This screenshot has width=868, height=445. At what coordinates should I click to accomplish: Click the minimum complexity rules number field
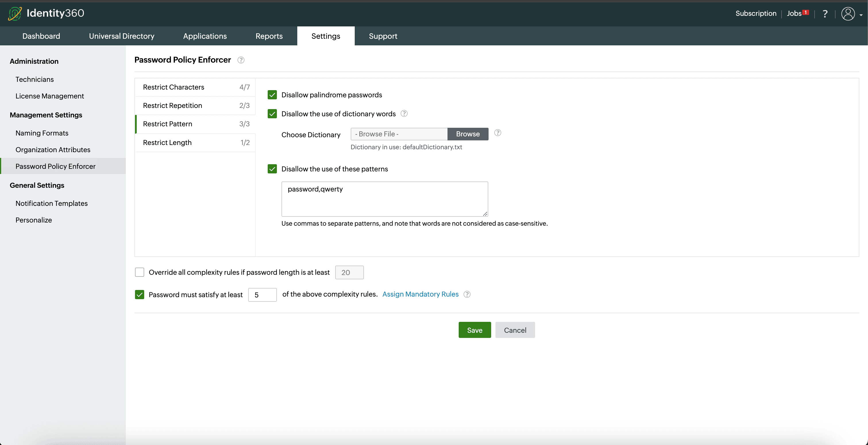coord(262,295)
